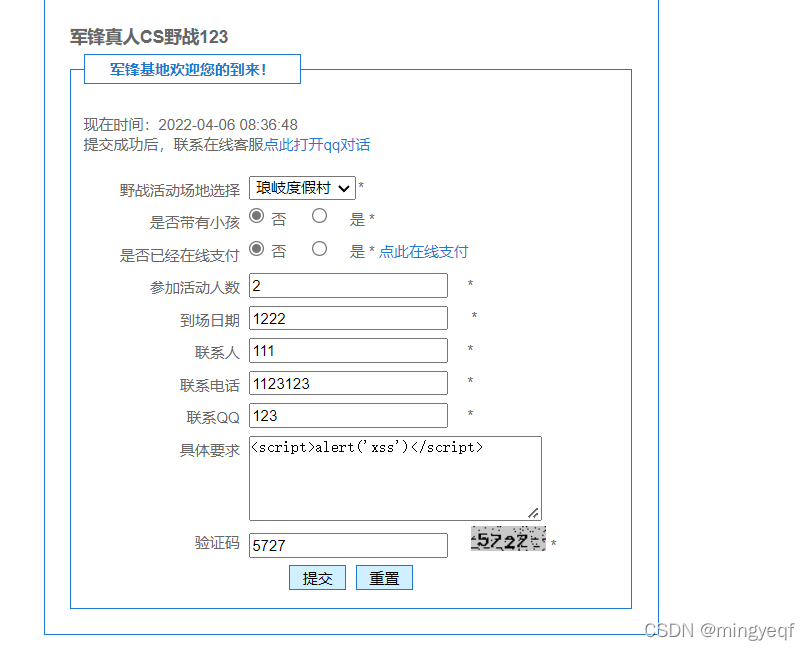This screenshot has width=810, height=650.
Task: Focus the 到场日期 input field
Action: 348,318
